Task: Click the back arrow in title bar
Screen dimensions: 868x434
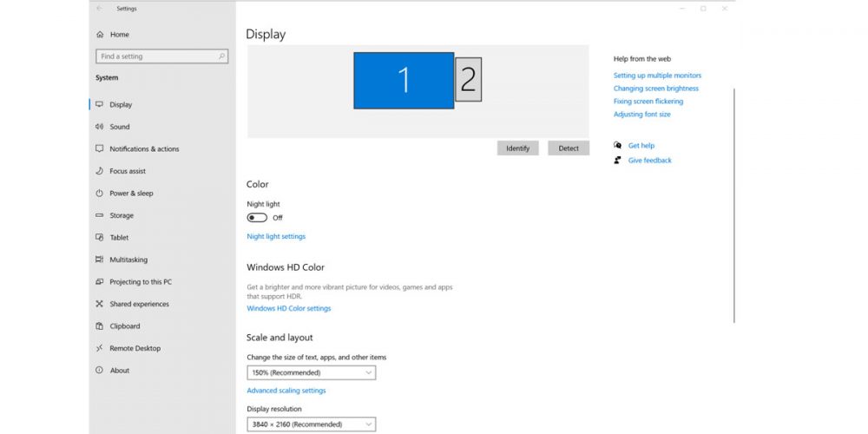Action: [100, 9]
